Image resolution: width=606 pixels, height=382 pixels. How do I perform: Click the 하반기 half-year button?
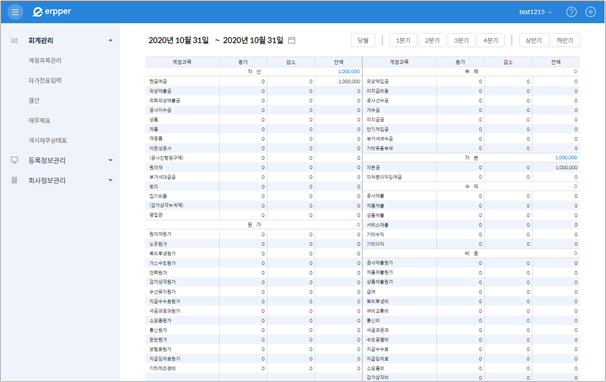pos(565,40)
